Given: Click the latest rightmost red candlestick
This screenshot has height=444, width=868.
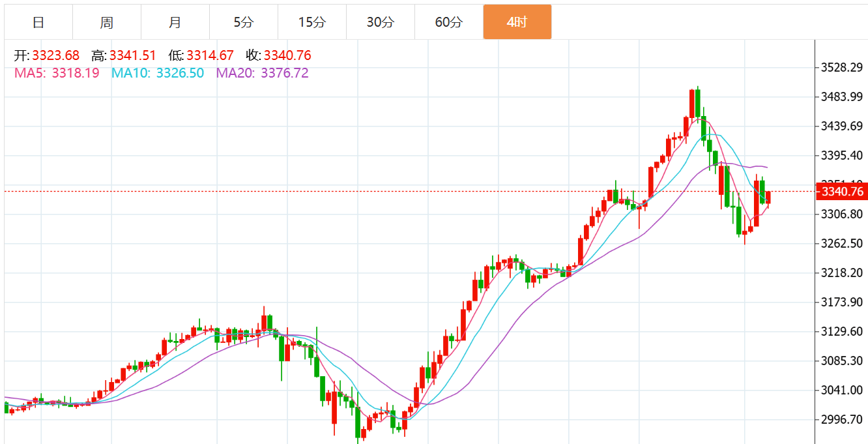Looking at the screenshot, I should point(768,198).
